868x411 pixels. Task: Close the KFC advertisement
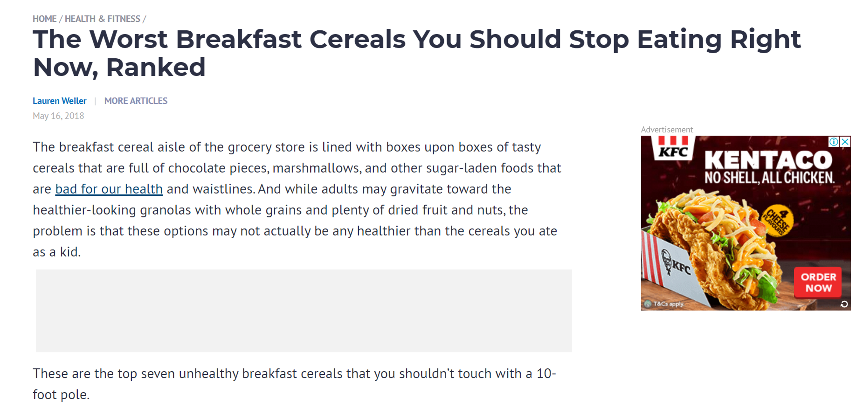pos(845,142)
